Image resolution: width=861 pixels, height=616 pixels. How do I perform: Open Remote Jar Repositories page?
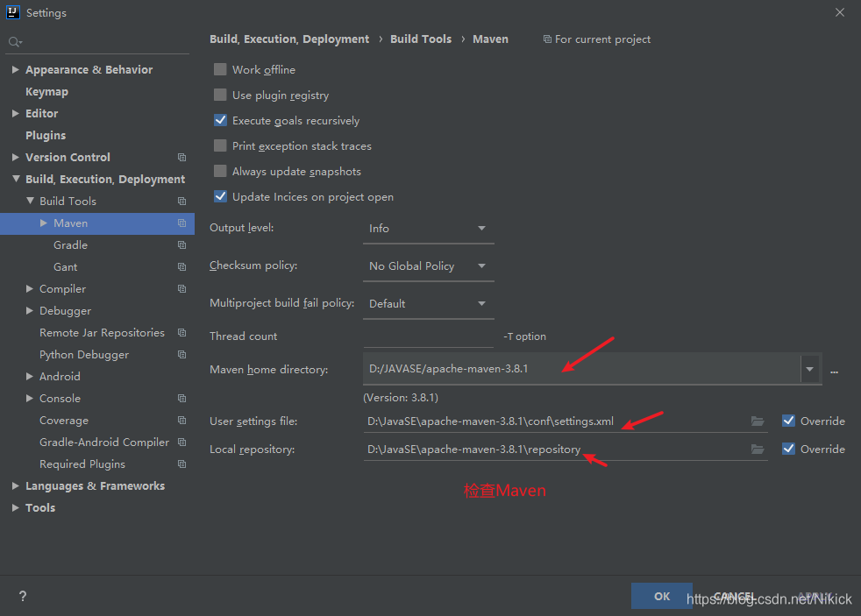102,333
